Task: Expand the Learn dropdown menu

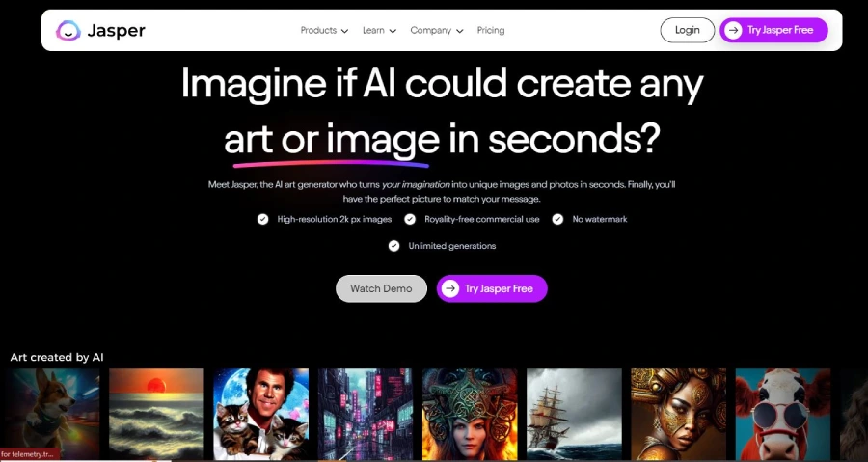Action: (380, 31)
